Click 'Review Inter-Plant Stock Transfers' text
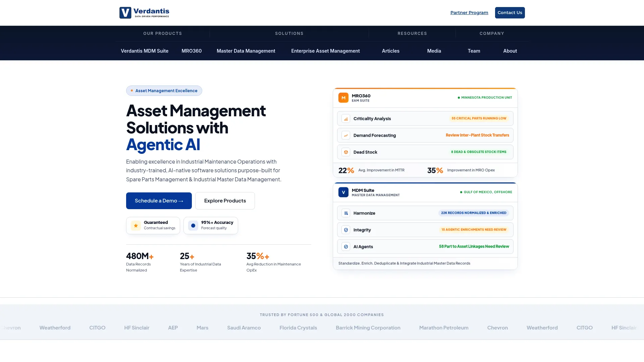644x362 pixels. [x=477, y=135]
